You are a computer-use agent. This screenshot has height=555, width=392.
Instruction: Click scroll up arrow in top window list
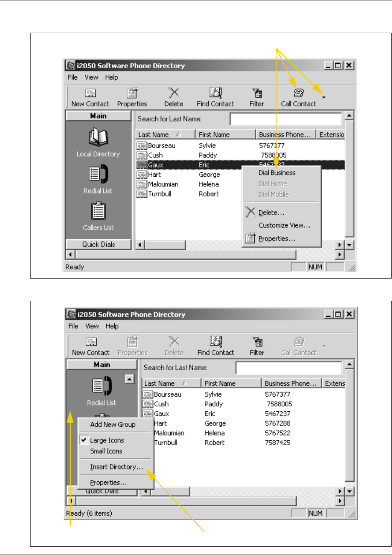349,115
